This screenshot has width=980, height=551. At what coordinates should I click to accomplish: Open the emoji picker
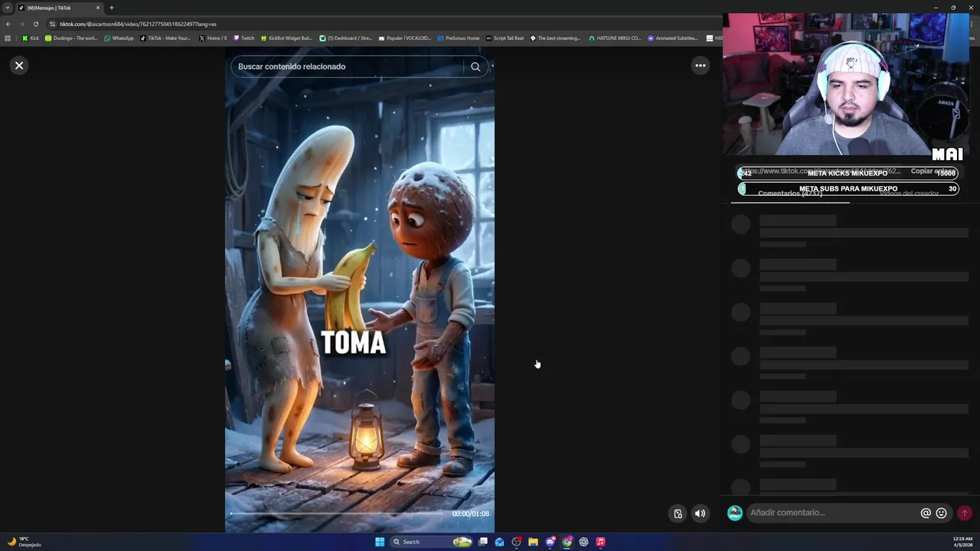point(942,514)
